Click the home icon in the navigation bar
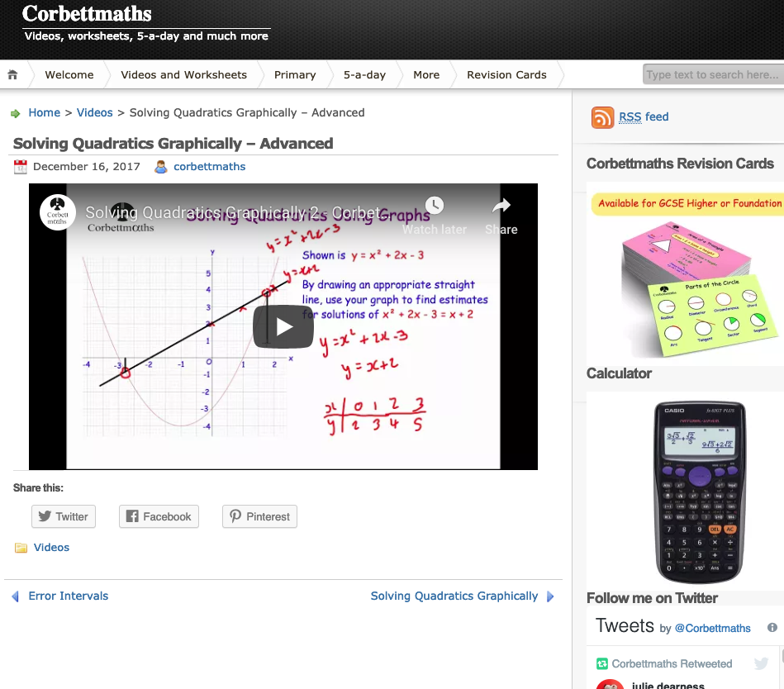Viewport: 784px width, 689px height. (12, 74)
